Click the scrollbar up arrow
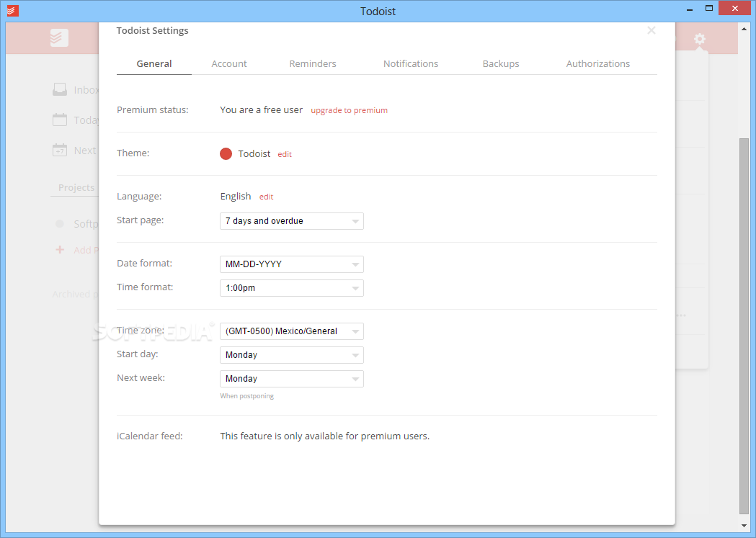Image resolution: width=756 pixels, height=538 pixels. click(744, 28)
